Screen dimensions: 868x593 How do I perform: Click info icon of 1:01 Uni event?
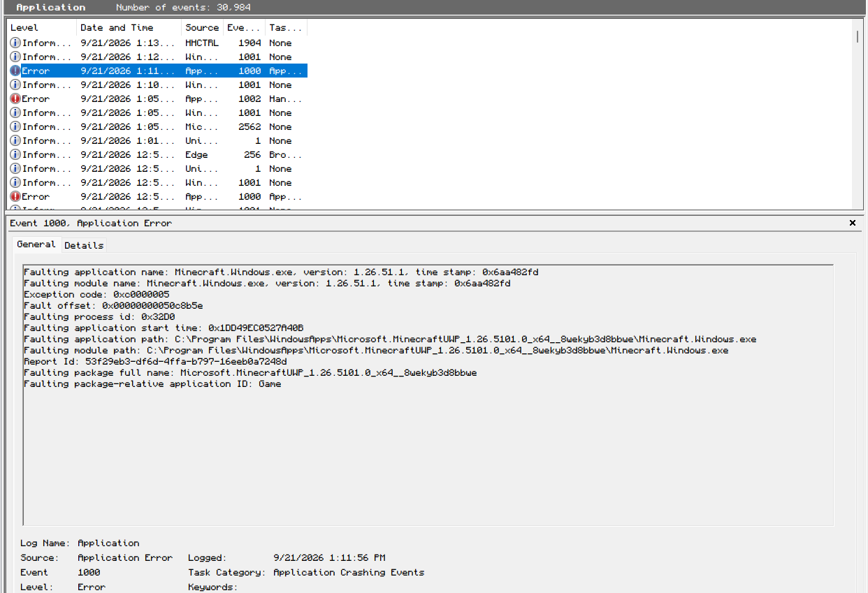[15, 140]
